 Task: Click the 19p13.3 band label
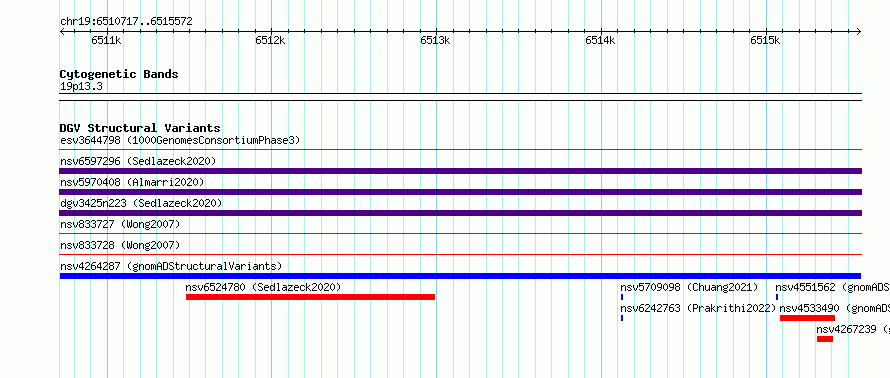pos(81,87)
